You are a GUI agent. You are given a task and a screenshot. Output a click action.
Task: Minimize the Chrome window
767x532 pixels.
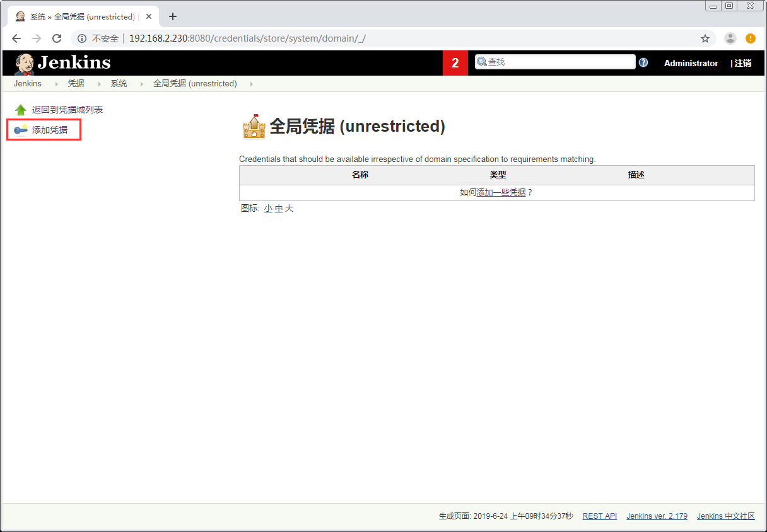(x=713, y=6)
